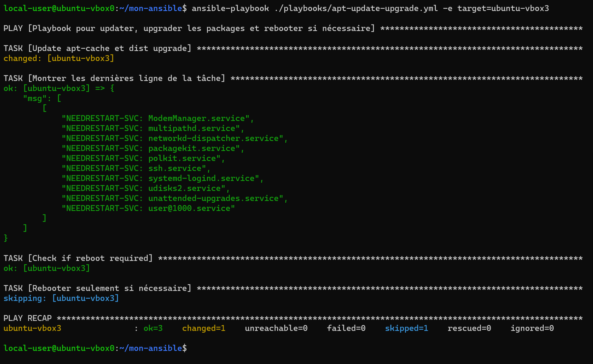The image size is (593, 364).
Task: Click the networkd-dispatcher.service entry
Action: [x=175, y=138]
